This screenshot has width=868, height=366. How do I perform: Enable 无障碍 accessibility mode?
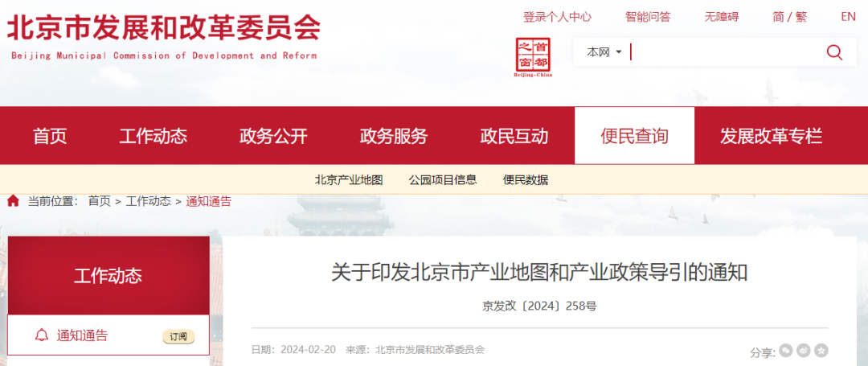[x=721, y=16]
